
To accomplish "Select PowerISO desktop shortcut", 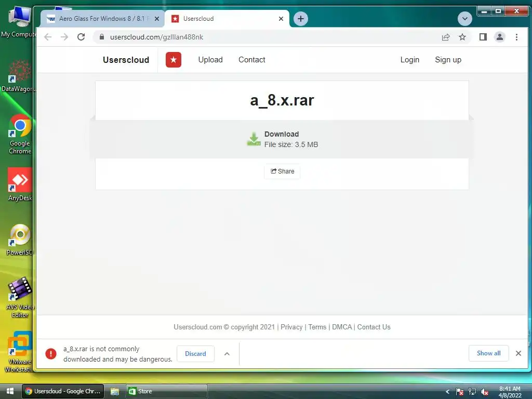I will 20,240.
